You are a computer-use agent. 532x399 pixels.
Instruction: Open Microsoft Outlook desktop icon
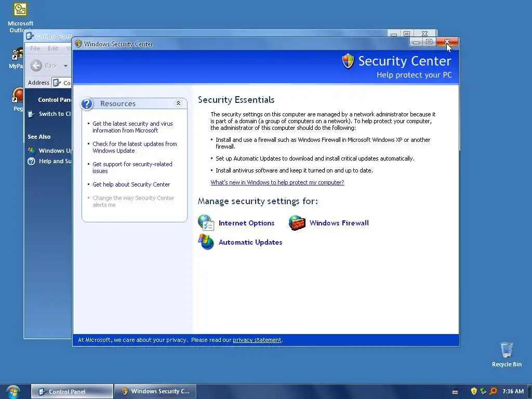[20, 18]
